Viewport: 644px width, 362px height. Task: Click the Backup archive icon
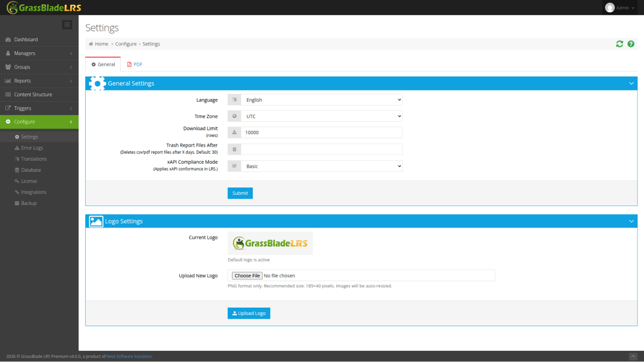point(17,203)
